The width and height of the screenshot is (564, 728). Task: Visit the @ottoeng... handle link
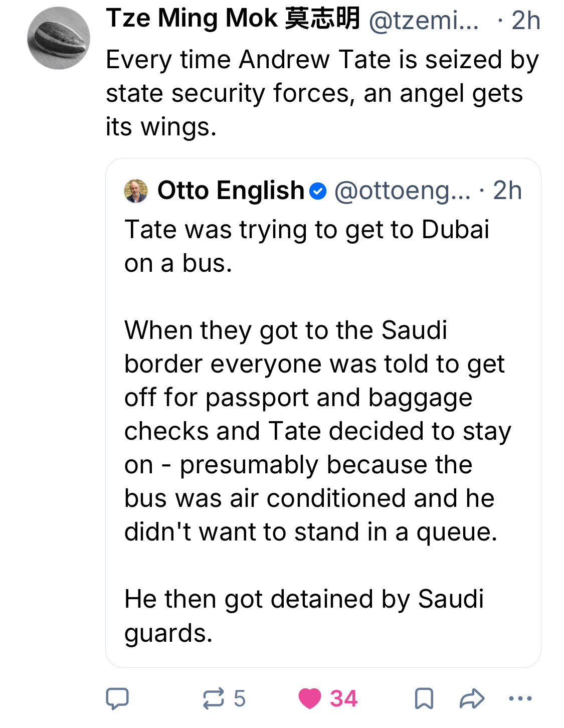click(402, 191)
